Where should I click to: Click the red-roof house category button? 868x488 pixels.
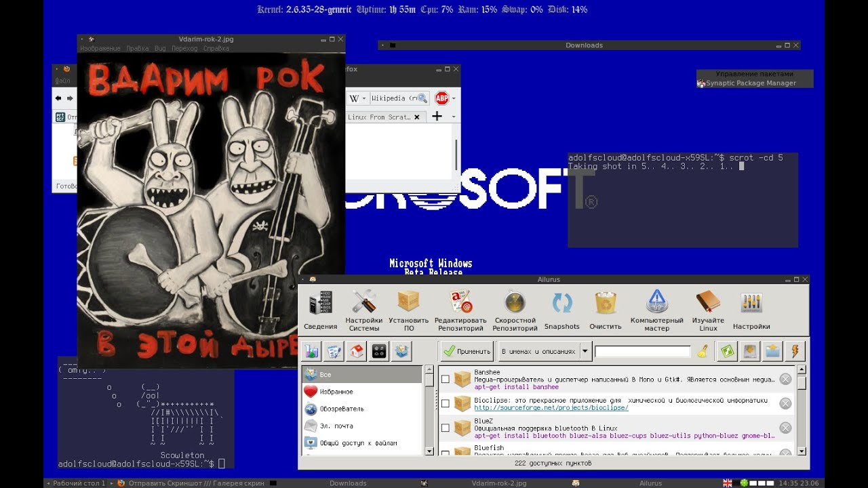(x=357, y=351)
